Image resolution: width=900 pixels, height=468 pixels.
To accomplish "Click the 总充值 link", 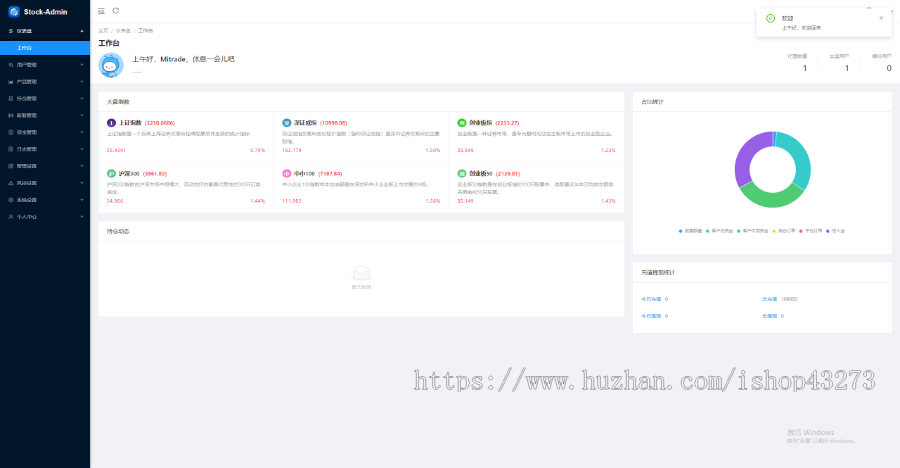I will (x=769, y=299).
